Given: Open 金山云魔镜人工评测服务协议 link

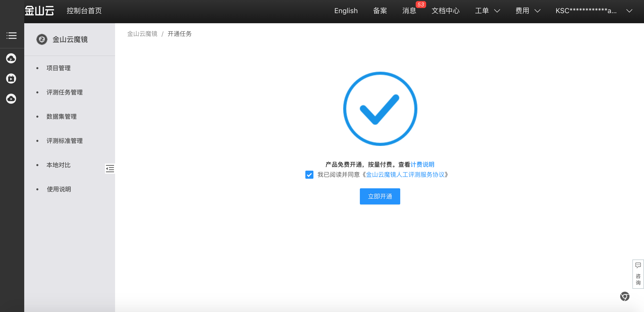Looking at the screenshot, I should coord(405,175).
